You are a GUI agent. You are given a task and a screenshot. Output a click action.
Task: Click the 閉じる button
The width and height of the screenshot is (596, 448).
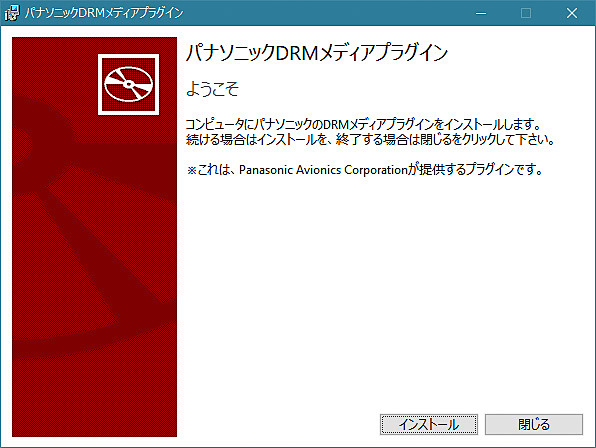click(534, 424)
